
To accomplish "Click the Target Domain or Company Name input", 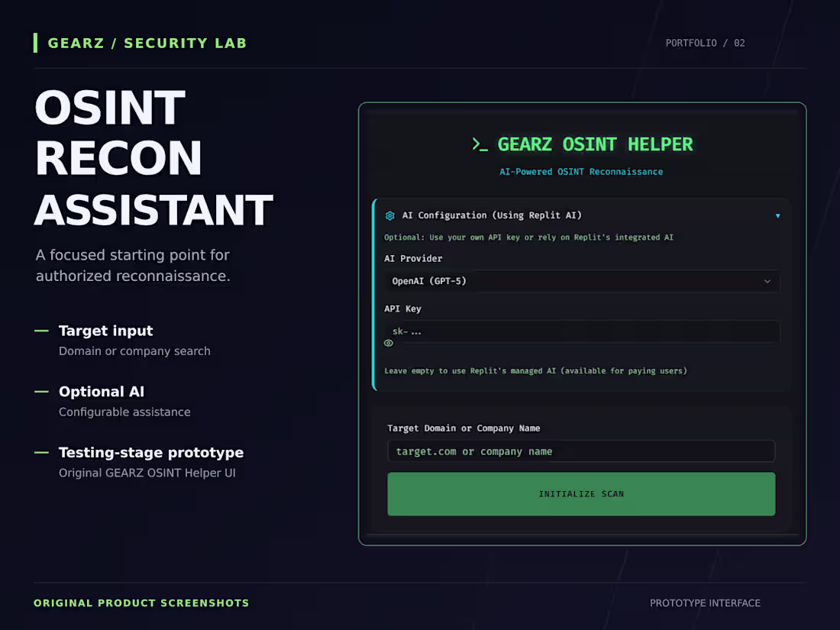I will point(581,451).
